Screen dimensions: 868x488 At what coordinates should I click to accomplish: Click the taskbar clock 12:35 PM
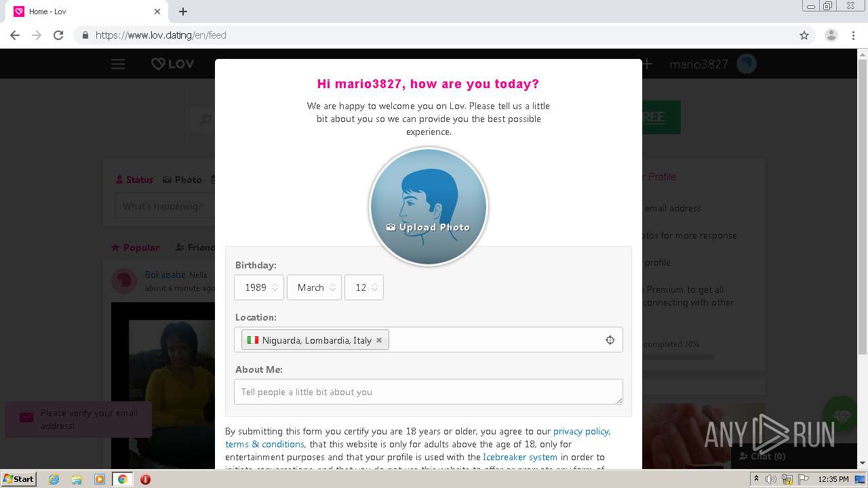833,479
